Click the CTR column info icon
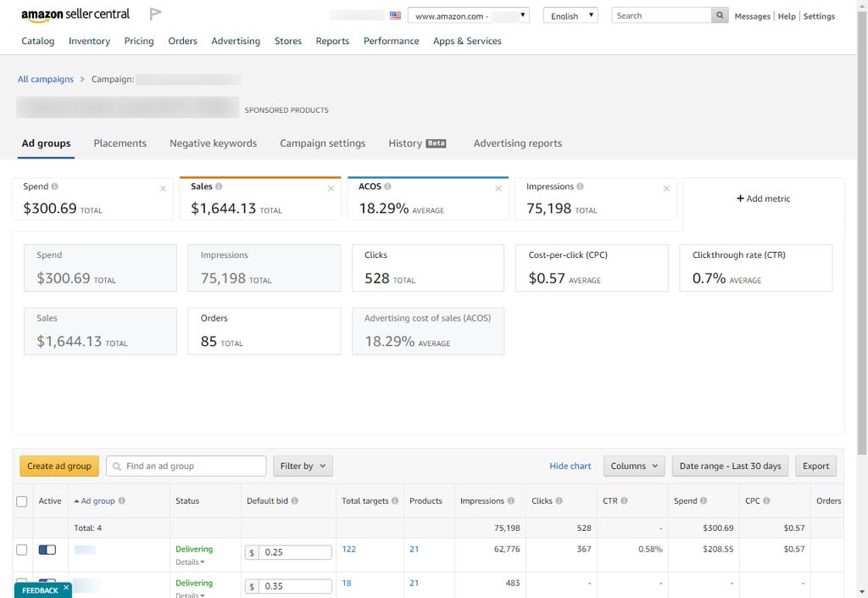Screen dimensions: 868x598 (x=624, y=500)
